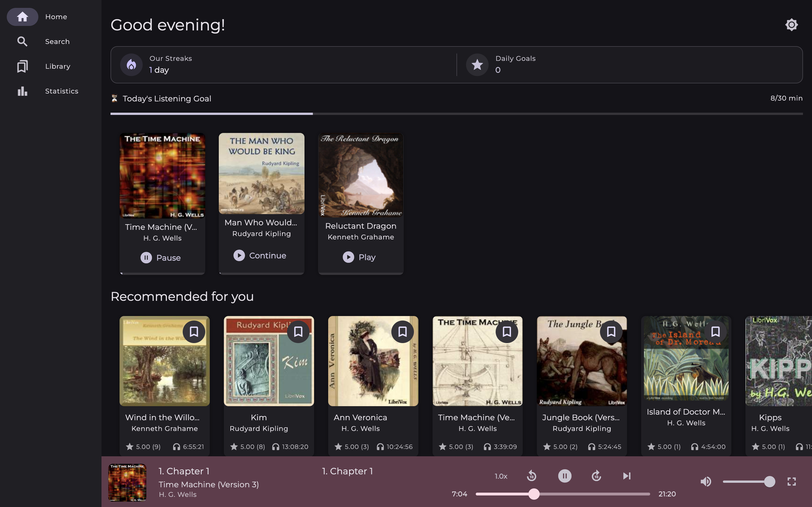Skip to next chapter
This screenshot has height=507, width=812.
point(626,476)
